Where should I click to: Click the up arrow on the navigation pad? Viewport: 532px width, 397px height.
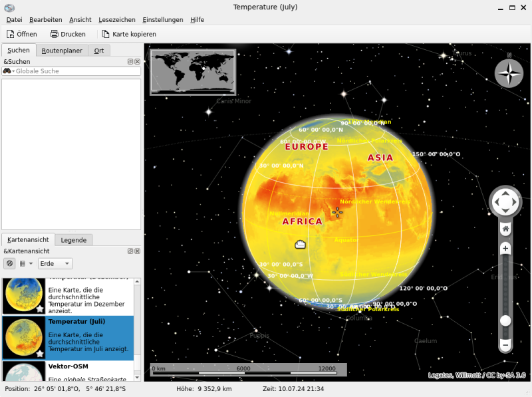point(505,194)
